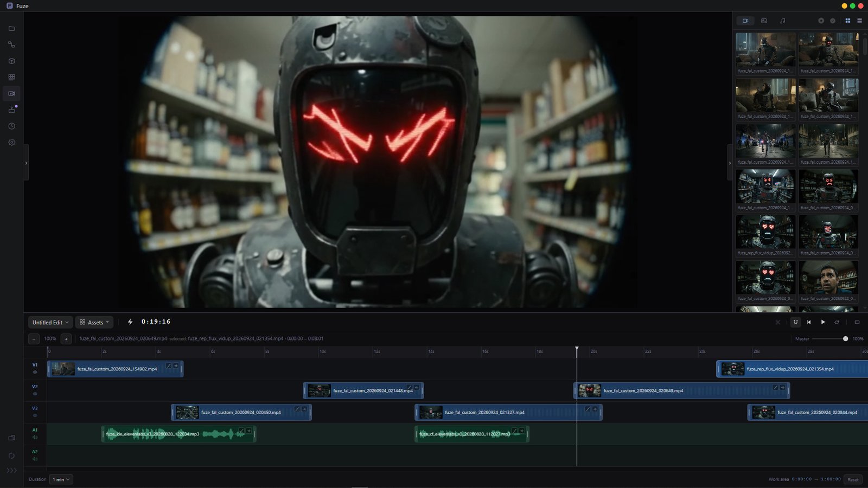
Task: Switch to the audio assets tab
Action: pos(782,21)
